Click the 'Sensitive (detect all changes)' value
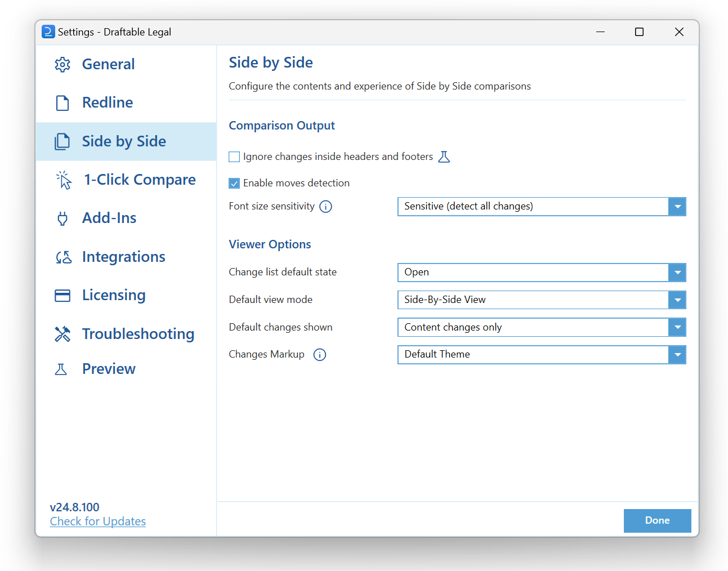Viewport: 728px width, 571px height. click(468, 206)
